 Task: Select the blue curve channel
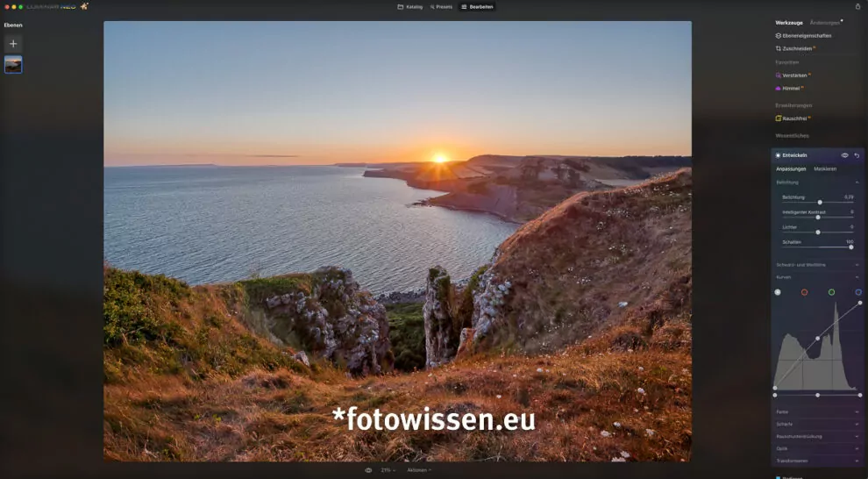(858, 292)
